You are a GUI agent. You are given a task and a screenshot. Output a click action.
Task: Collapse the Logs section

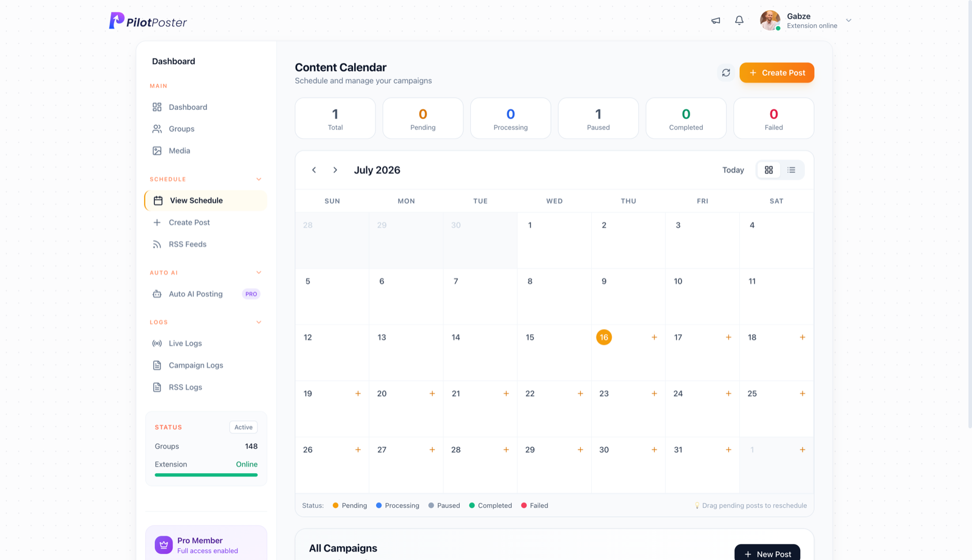tap(259, 323)
